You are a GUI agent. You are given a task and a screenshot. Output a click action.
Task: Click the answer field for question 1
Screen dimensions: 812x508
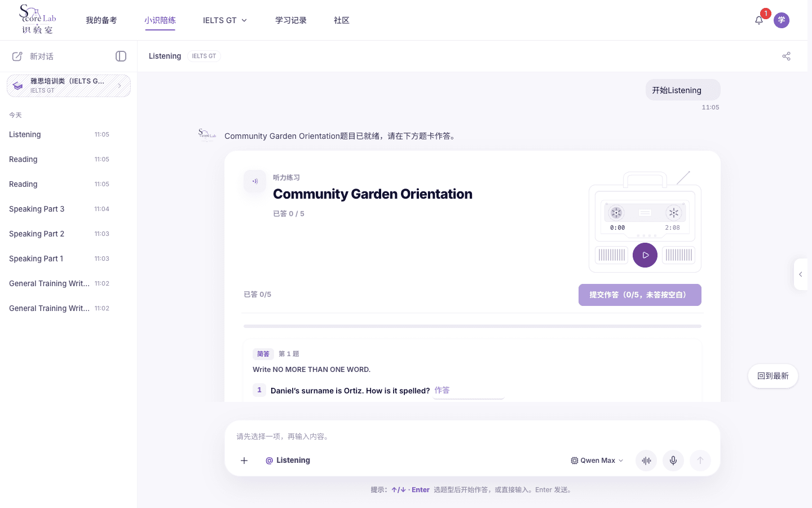[x=469, y=391]
